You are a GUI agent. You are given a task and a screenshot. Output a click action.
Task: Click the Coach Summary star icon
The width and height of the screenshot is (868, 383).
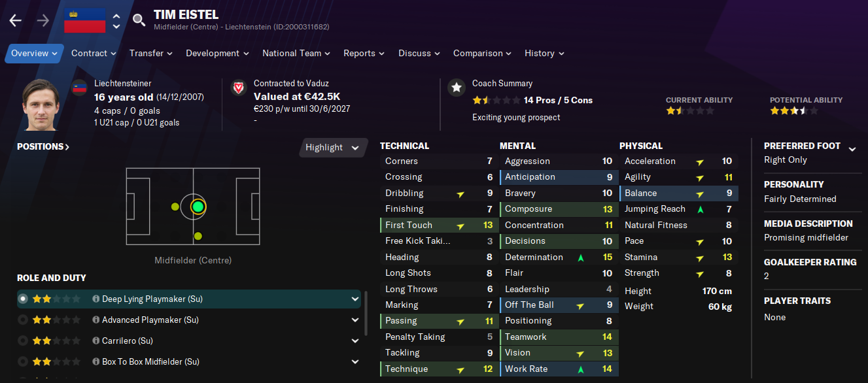[x=457, y=88]
